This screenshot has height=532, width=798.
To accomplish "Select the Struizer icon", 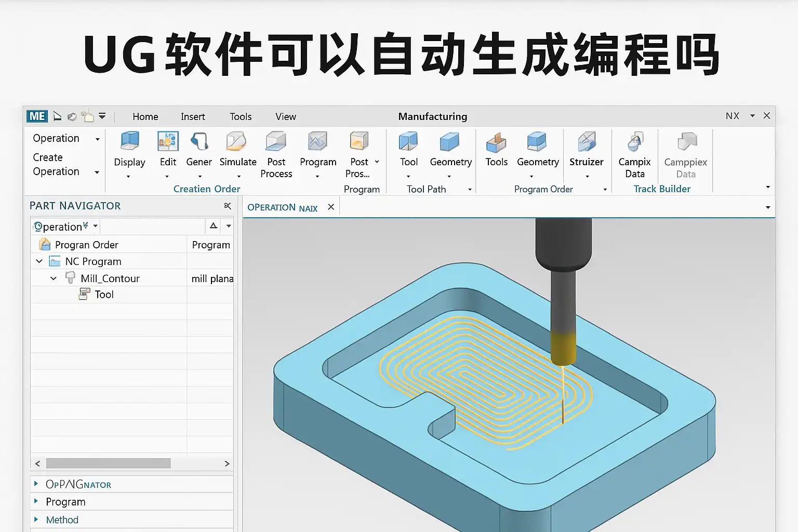I will (x=586, y=141).
